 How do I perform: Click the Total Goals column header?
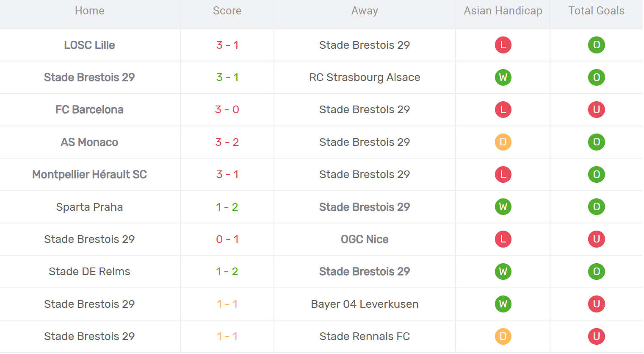(596, 11)
